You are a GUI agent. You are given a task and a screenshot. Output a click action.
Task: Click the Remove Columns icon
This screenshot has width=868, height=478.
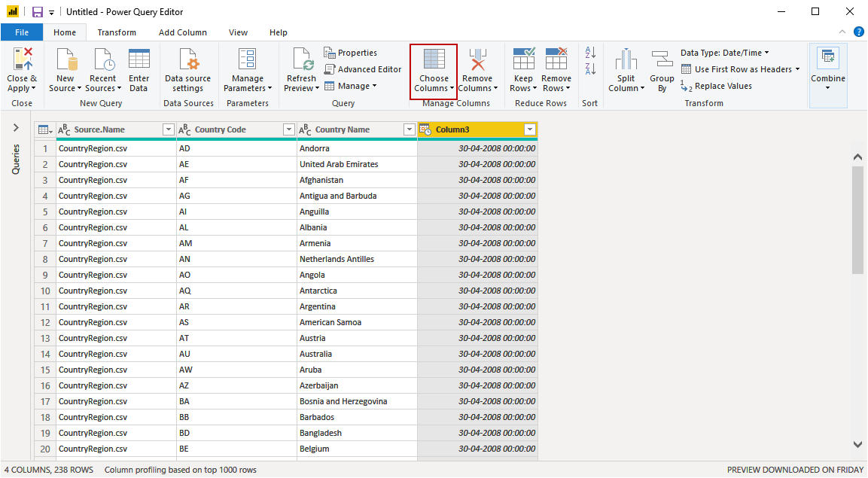[477, 60]
